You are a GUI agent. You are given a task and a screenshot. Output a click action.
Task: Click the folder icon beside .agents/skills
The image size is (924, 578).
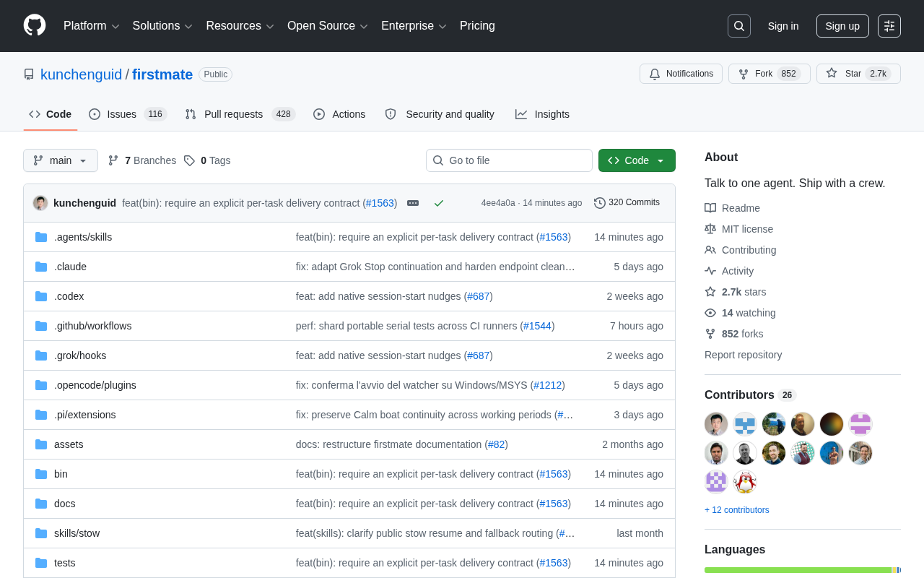41,237
